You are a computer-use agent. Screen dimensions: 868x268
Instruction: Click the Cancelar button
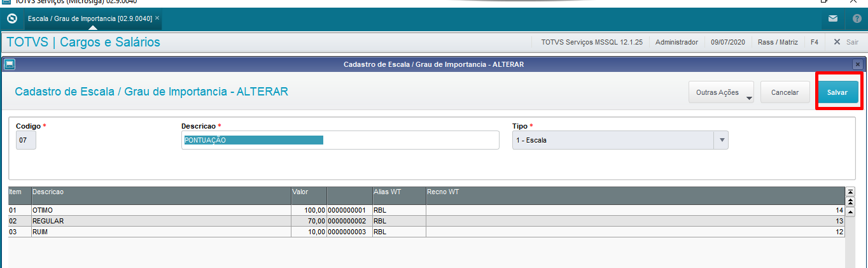785,92
